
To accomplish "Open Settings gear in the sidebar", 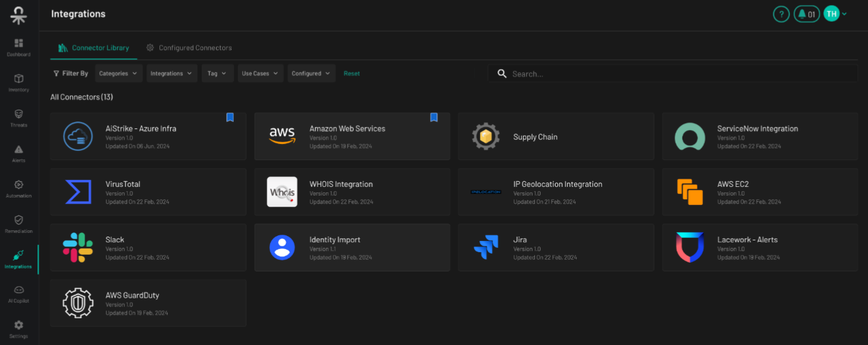I will pos(19,325).
